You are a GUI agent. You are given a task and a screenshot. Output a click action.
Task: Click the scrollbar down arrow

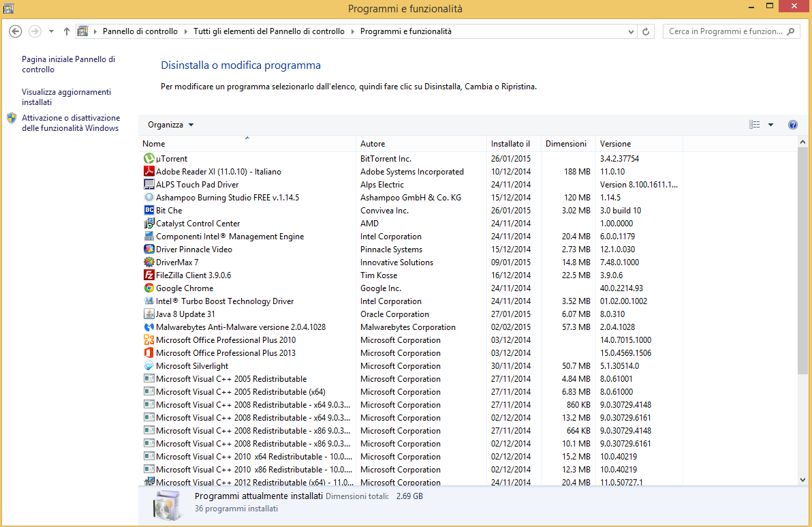click(x=802, y=480)
